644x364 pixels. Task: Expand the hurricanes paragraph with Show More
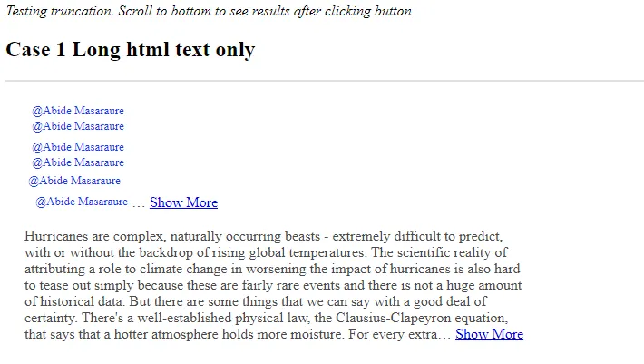click(x=489, y=334)
